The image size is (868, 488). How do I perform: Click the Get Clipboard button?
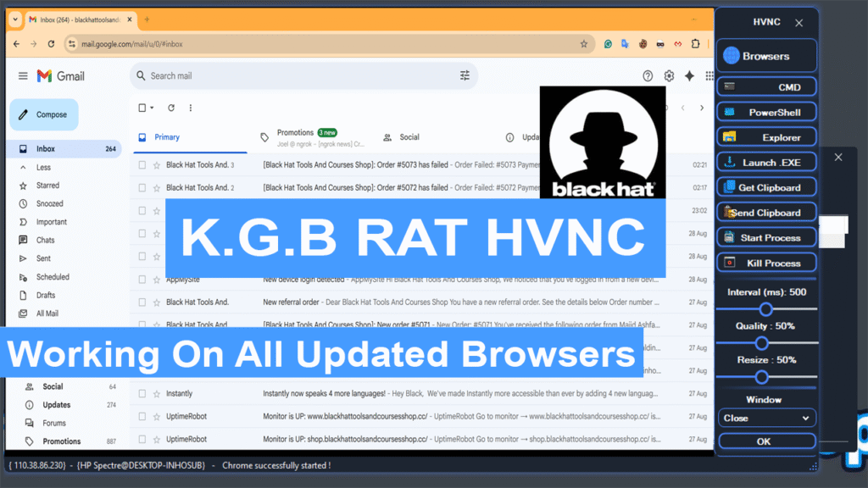766,187
